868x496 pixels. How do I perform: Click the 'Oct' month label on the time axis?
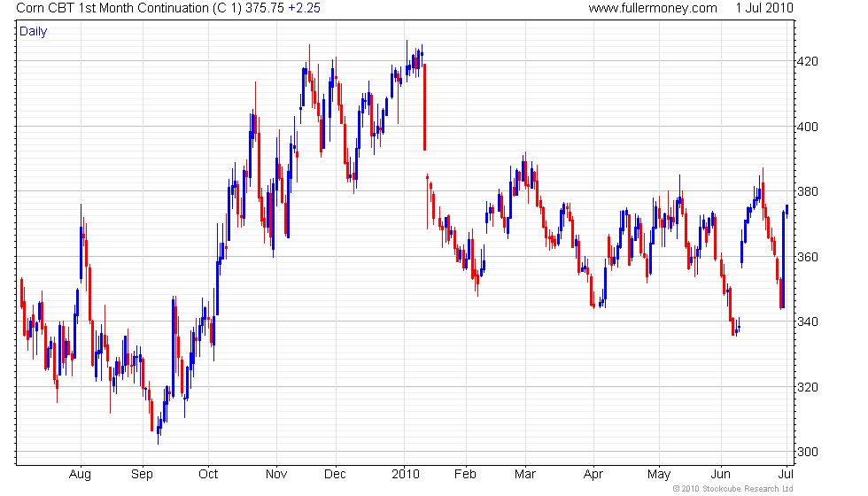[208, 475]
